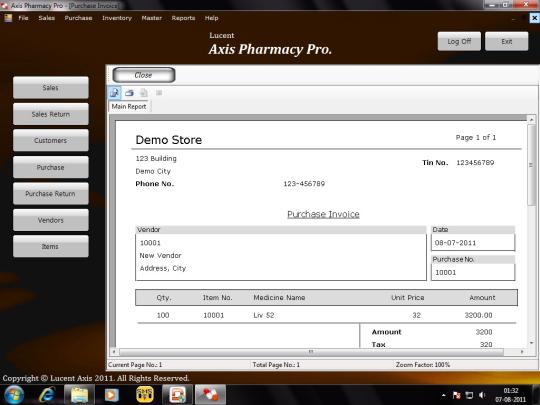Screen dimensions: 540x405
Task: Click the volume speaker tray icon
Action: tap(482, 395)
